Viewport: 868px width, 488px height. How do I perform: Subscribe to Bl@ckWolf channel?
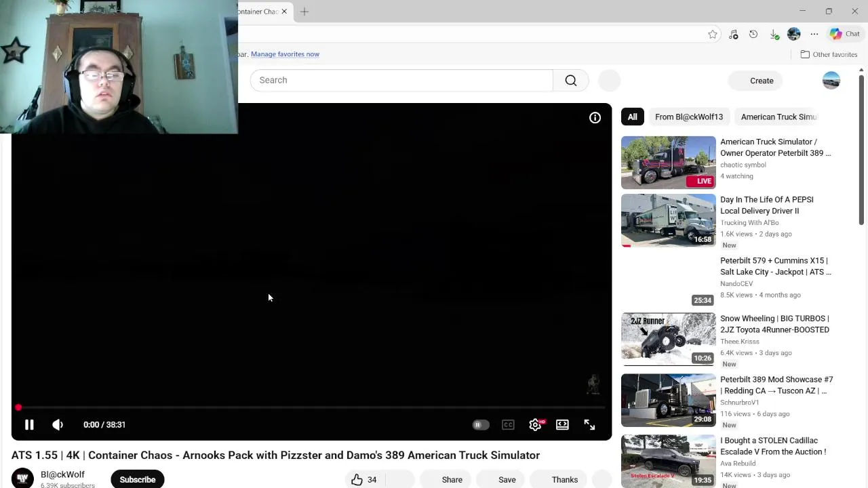click(138, 479)
